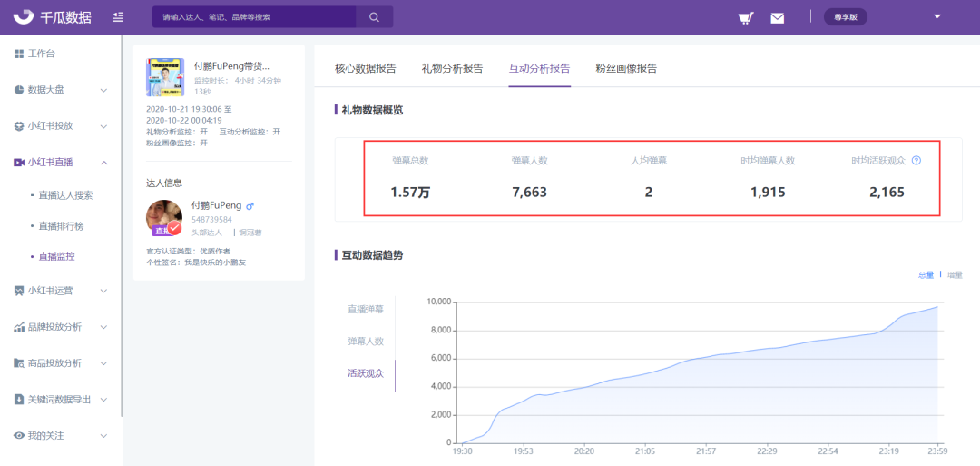Show the 弹幕人数 trend chart
Screen dimensions: 980x466
366,342
